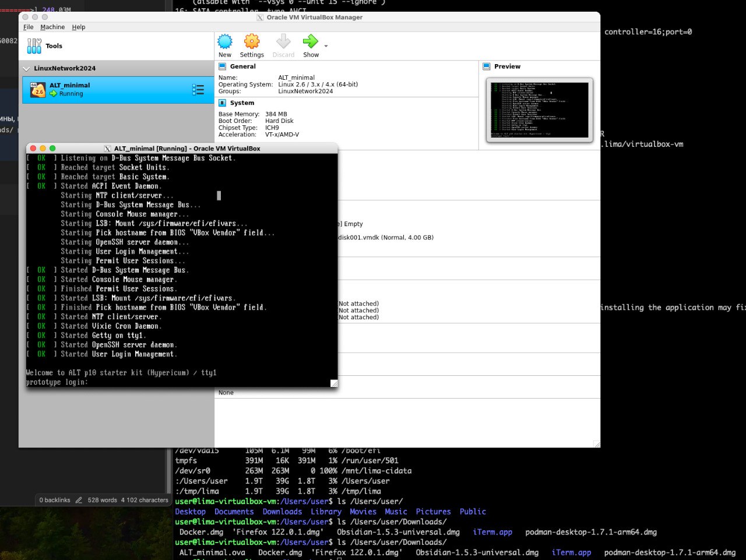Click the grayed Discard toolbar icon

click(x=283, y=41)
